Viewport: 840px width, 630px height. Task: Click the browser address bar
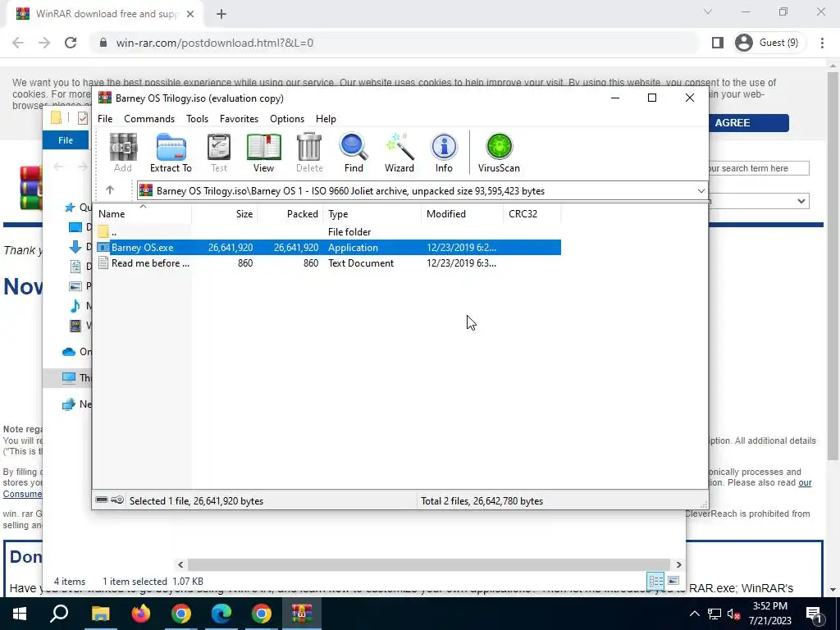pyautogui.click(x=396, y=43)
